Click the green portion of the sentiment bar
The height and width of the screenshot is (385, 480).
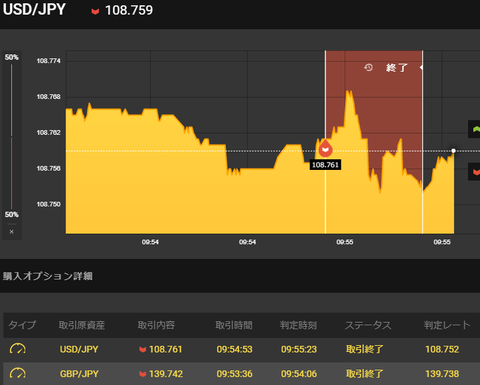(12, 100)
